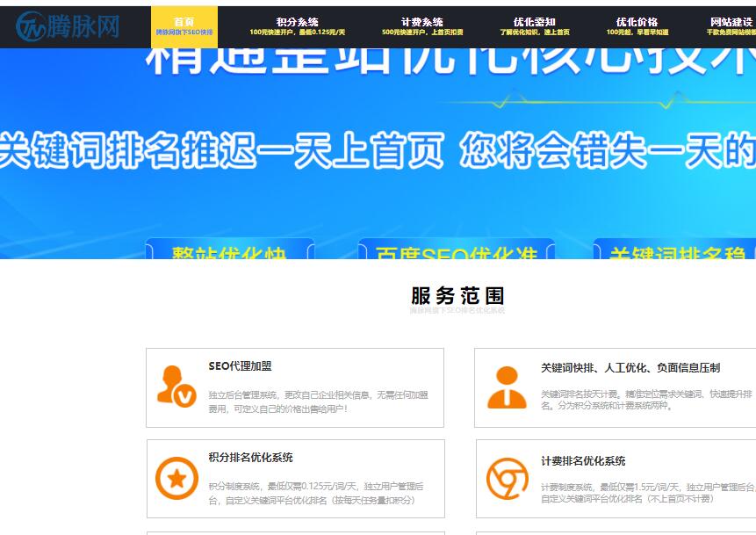Open the 网站建设 navigation item
This screenshot has width=756, height=535.
(731, 26)
